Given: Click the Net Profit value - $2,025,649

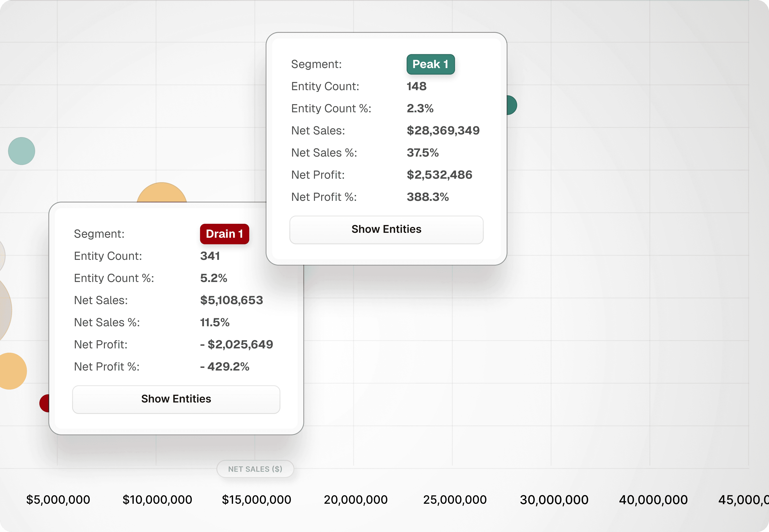Looking at the screenshot, I should point(237,345).
